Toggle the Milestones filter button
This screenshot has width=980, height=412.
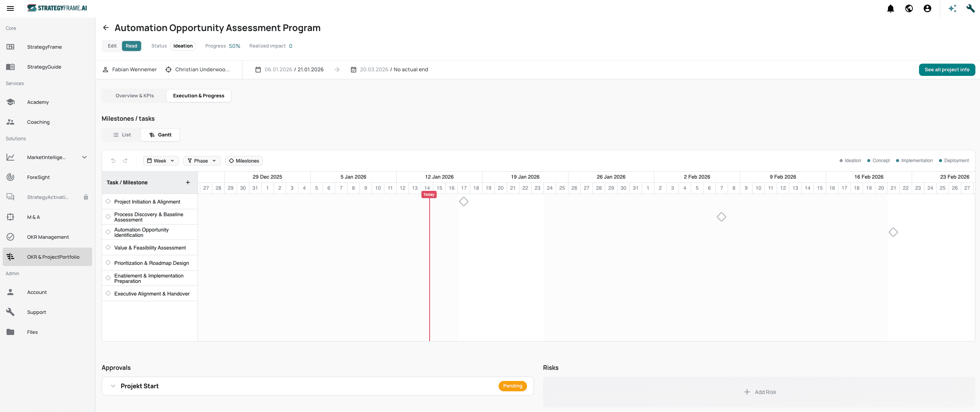tap(244, 161)
